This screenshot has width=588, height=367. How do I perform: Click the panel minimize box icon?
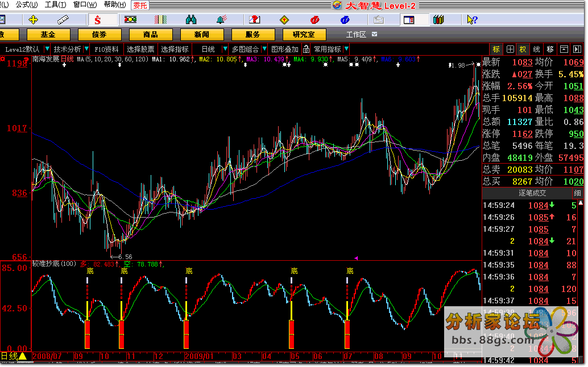pyautogui.click(x=564, y=49)
